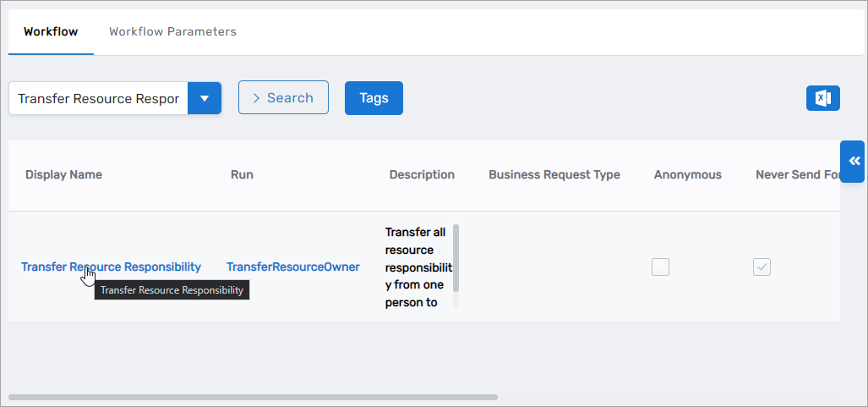Click the double-chevron side panel icon
The image size is (868, 407).
point(853,162)
